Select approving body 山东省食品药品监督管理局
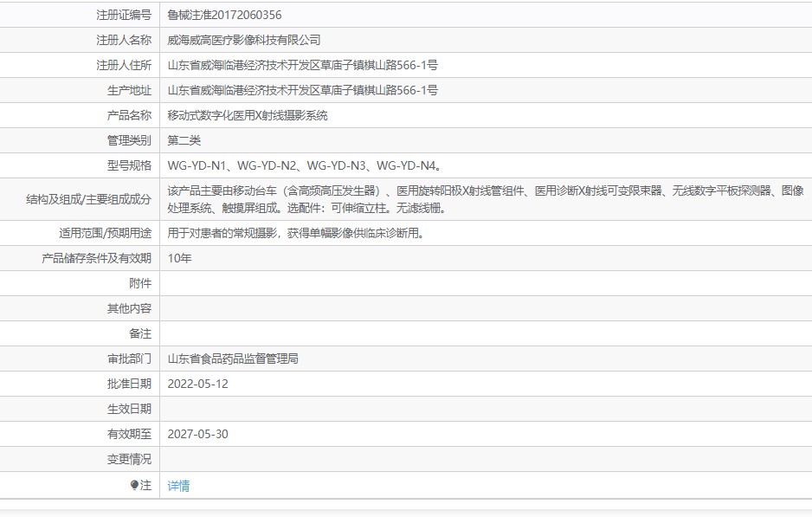This screenshot has height=517, width=812. (x=233, y=359)
